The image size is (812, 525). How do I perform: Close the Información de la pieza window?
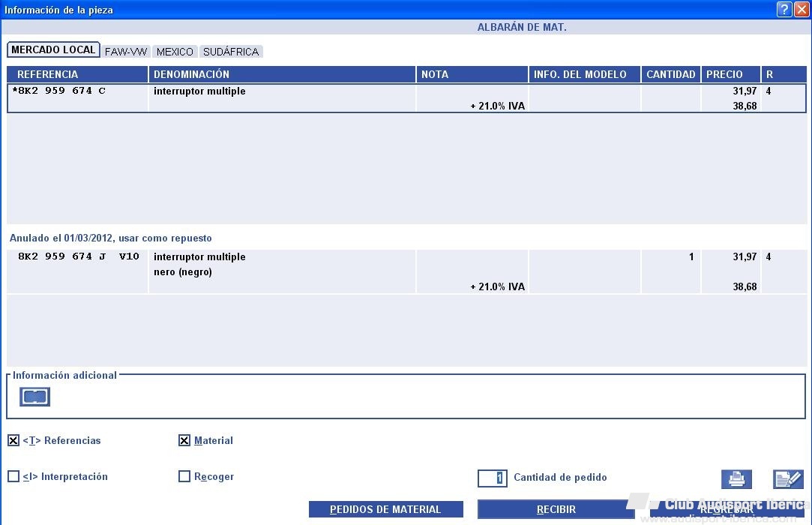801,9
